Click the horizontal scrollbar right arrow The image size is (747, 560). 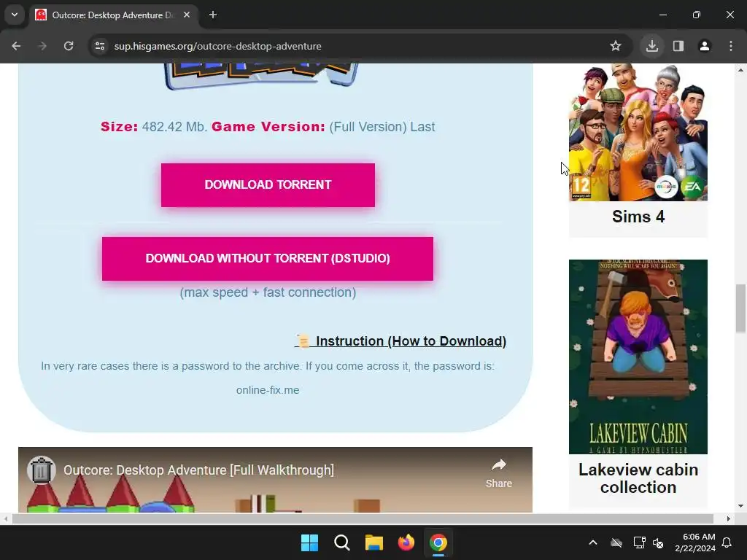point(729,518)
